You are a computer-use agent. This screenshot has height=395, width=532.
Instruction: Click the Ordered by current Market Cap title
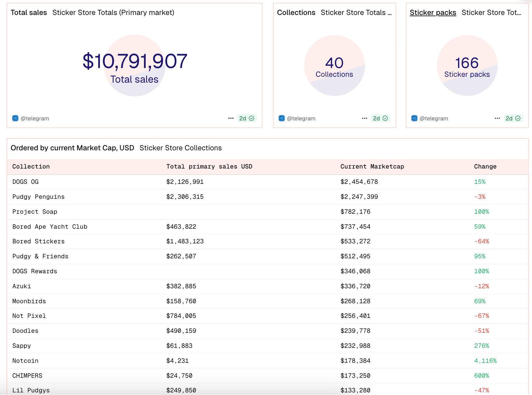pyautogui.click(x=72, y=148)
